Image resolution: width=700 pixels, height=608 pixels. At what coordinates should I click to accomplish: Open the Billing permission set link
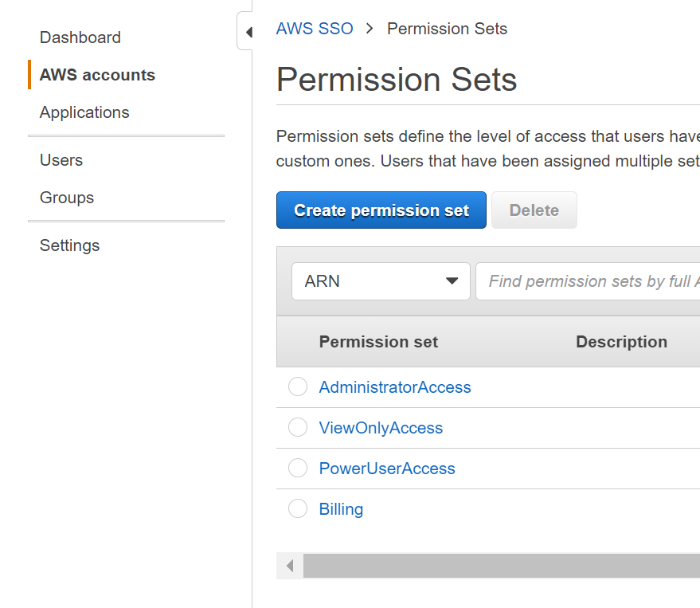coord(341,509)
